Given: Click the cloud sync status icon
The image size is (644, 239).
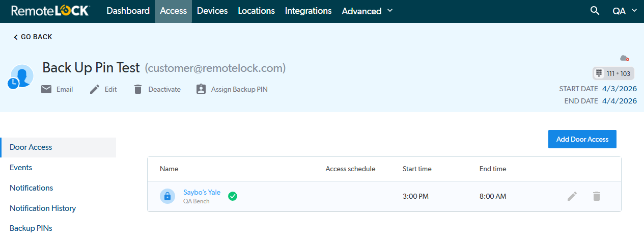Looking at the screenshot, I should point(624,58).
